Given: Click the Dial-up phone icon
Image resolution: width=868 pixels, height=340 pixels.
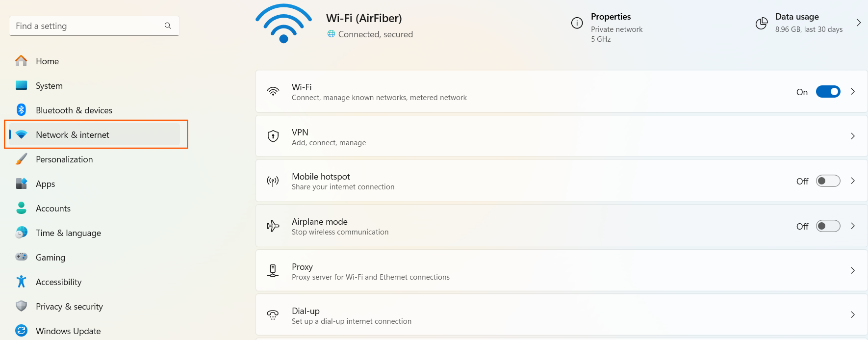Looking at the screenshot, I should point(273,315).
